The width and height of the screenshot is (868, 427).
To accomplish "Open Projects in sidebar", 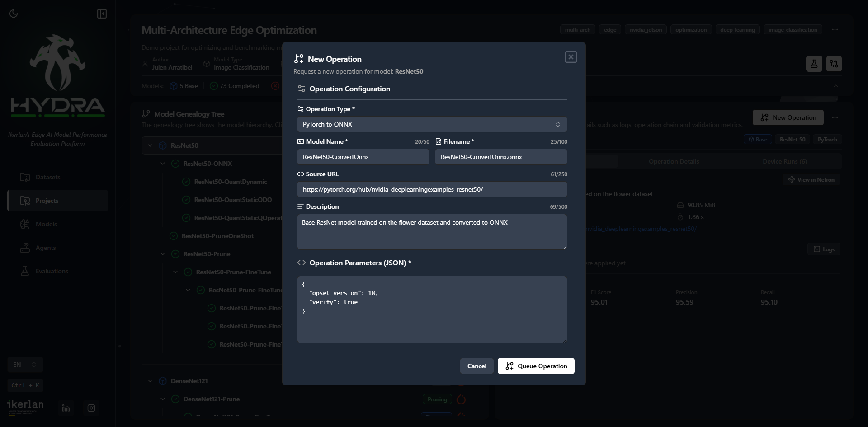I will 58,201.
